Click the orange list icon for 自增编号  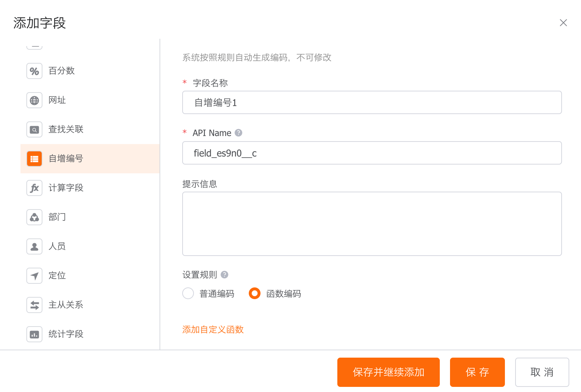tap(34, 159)
